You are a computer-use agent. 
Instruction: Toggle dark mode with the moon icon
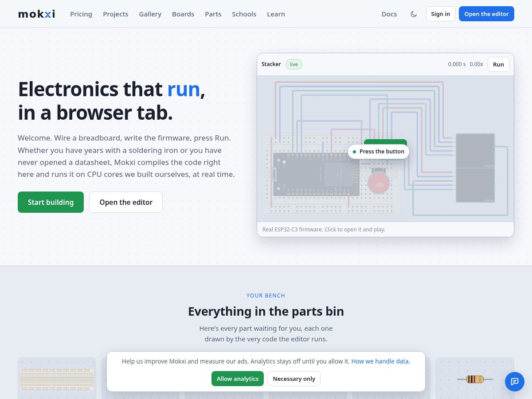point(414,14)
